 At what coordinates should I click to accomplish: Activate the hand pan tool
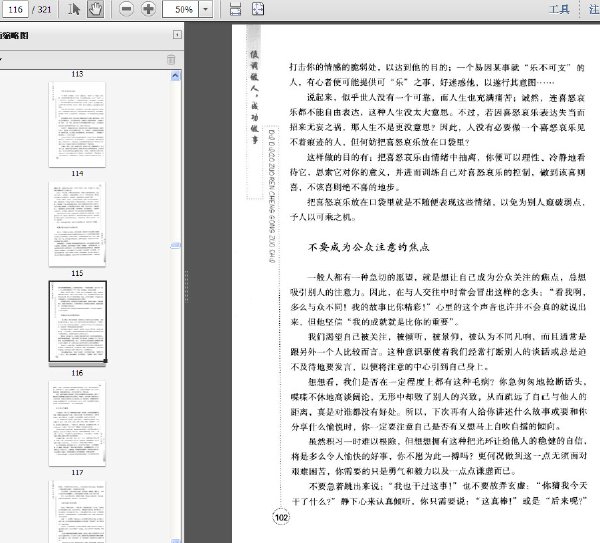click(x=95, y=9)
